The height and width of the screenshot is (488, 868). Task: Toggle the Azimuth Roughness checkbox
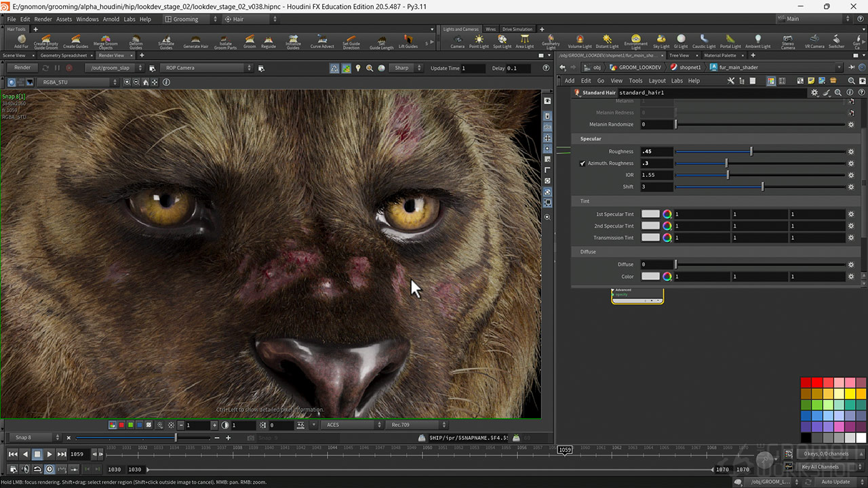[x=583, y=163]
